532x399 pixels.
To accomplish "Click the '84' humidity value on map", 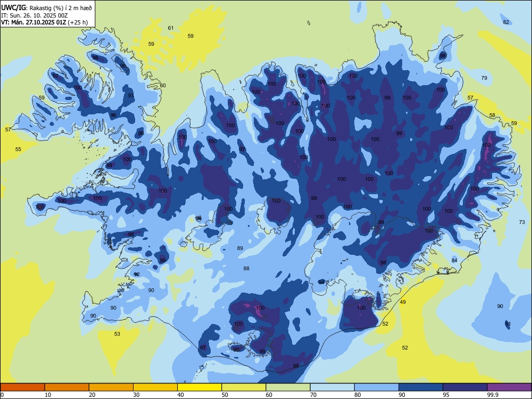I will click(454, 260).
